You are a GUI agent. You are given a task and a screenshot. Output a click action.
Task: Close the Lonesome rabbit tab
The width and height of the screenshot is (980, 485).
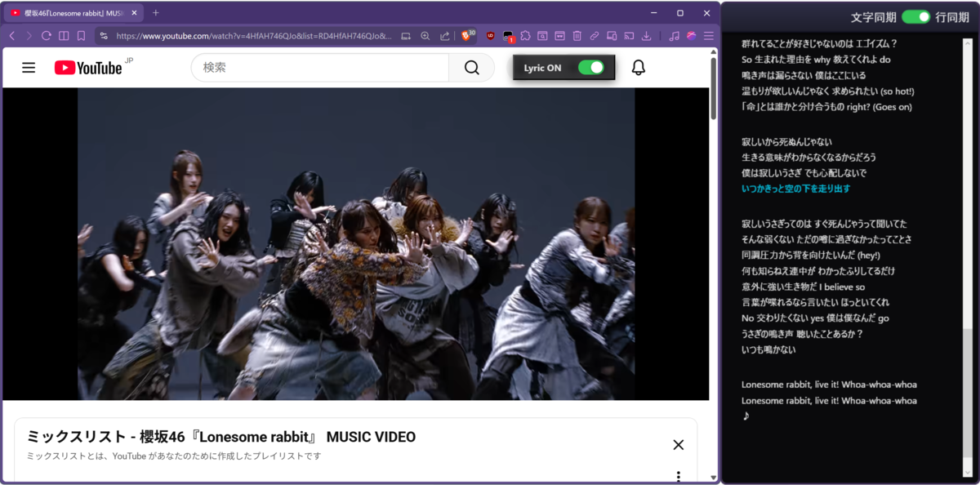point(134,13)
